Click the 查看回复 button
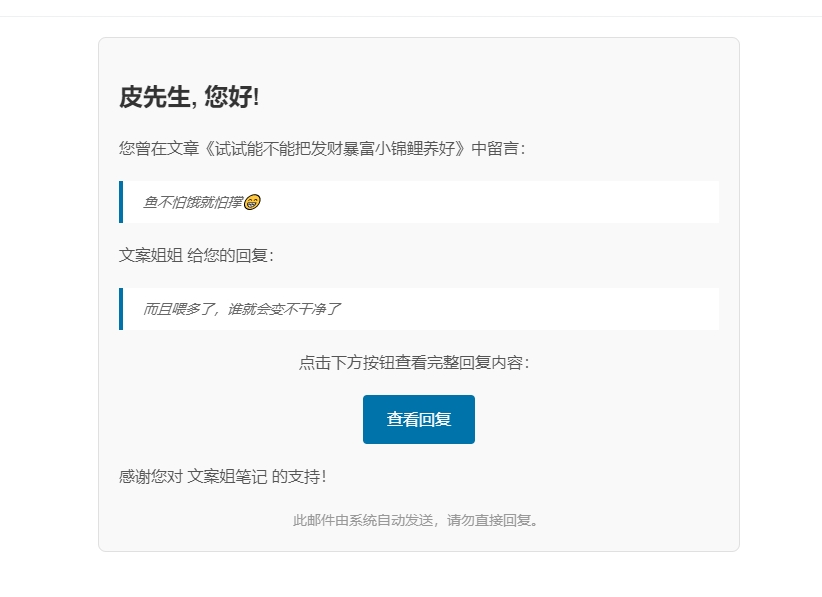 pos(418,419)
